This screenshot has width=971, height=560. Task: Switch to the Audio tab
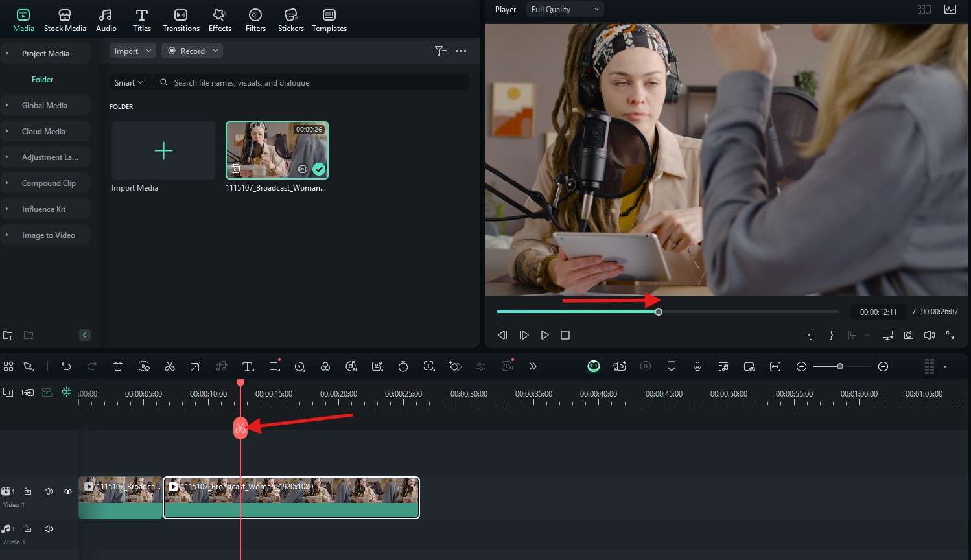(106, 20)
